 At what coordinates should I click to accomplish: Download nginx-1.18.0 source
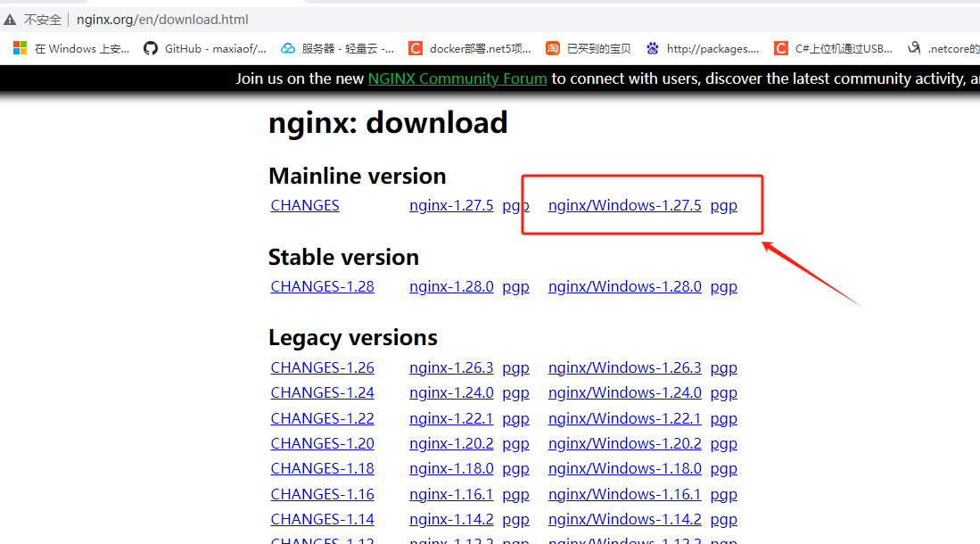coord(451,468)
